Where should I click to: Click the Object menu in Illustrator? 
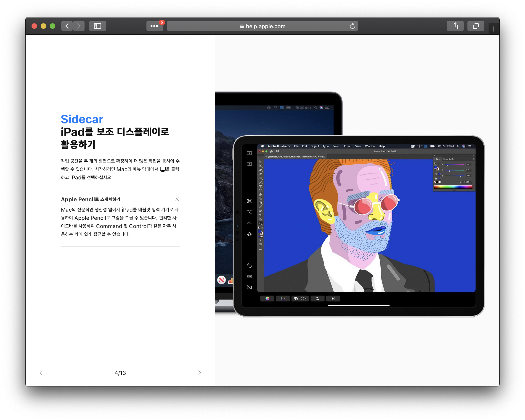[x=314, y=146]
